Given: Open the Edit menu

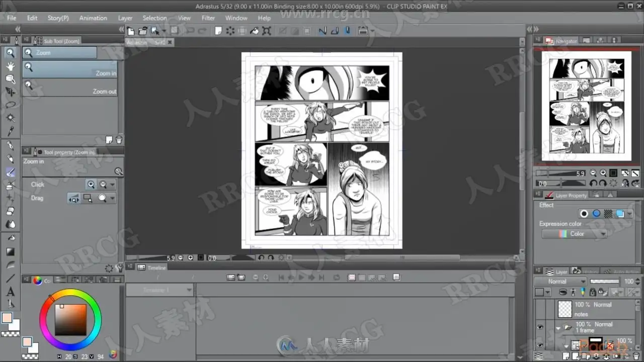Looking at the screenshot, I should click(x=32, y=18).
